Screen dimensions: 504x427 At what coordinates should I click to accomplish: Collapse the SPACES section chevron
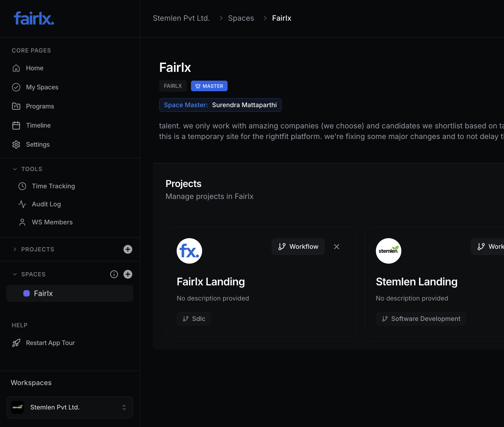[x=15, y=274]
